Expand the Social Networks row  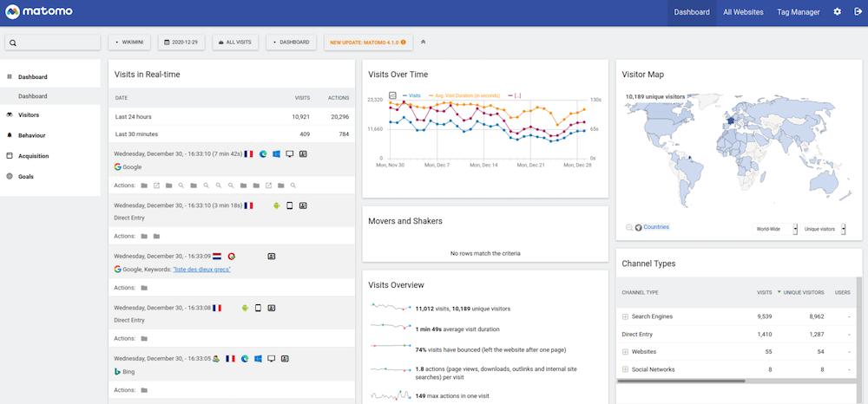tap(625, 369)
